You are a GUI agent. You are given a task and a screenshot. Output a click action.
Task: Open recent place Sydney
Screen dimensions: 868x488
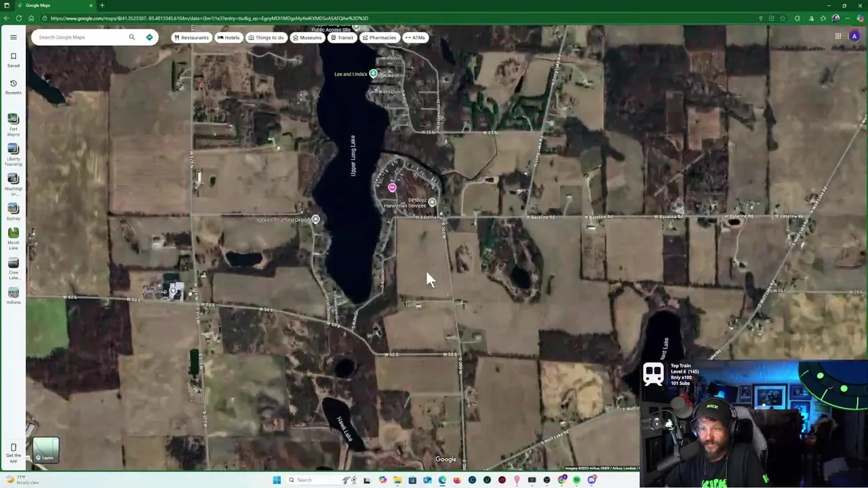pyautogui.click(x=13, y=212)
